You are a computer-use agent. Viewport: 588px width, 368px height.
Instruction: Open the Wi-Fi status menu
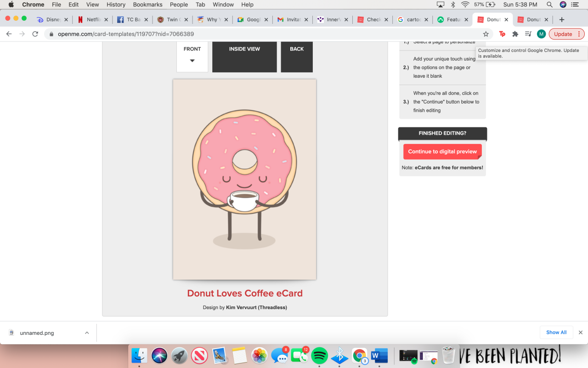click(x=465, y=5)
